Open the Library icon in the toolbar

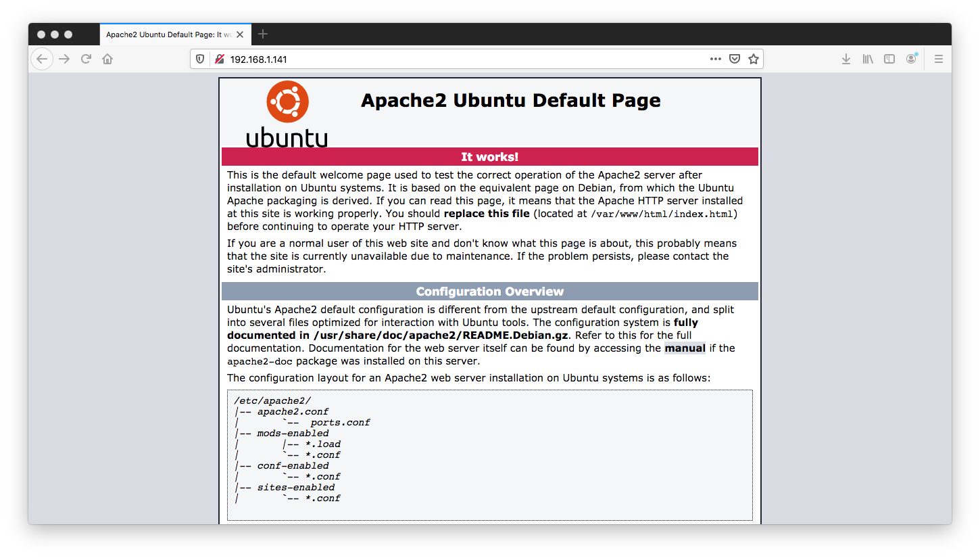pyautogui.click(x=868, y=59)
